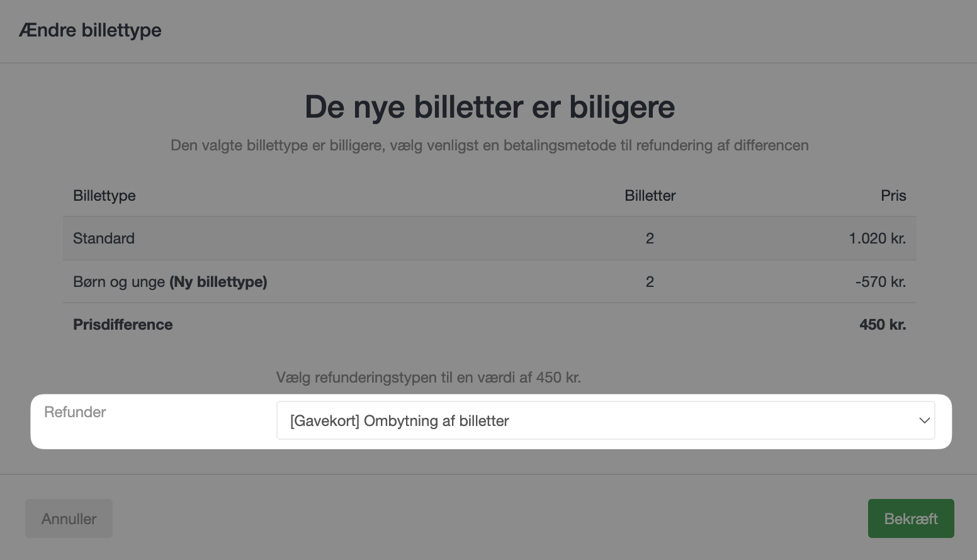
Task: Select the Billetter column header
Action: pos(650,196)
